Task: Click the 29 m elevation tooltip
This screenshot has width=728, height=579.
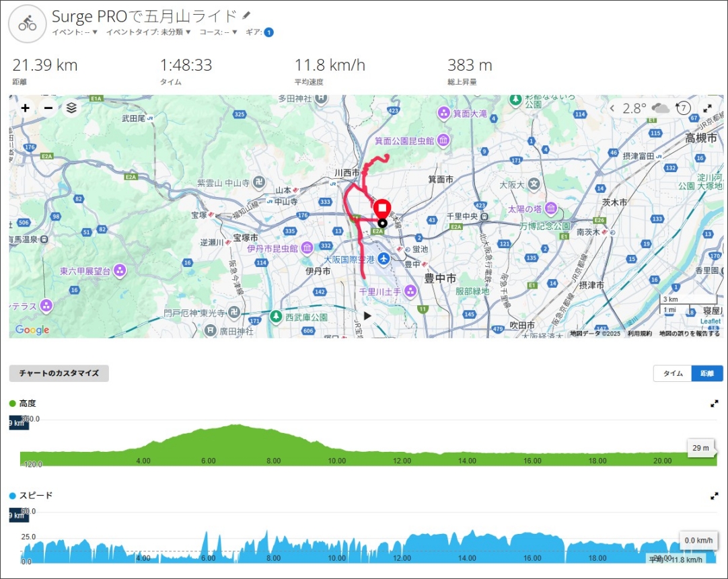Action: (x=700, y=448)
